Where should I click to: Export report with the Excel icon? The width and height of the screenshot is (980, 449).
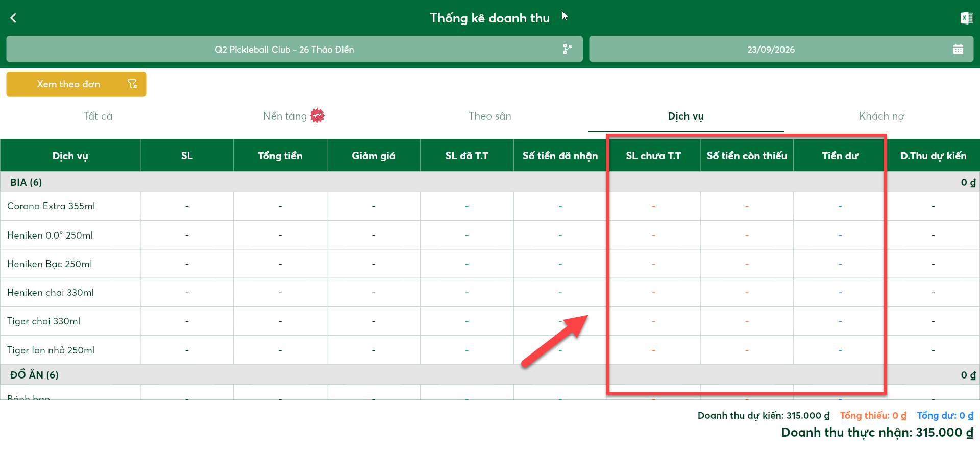pyautogui.click(x=966, y=18)
